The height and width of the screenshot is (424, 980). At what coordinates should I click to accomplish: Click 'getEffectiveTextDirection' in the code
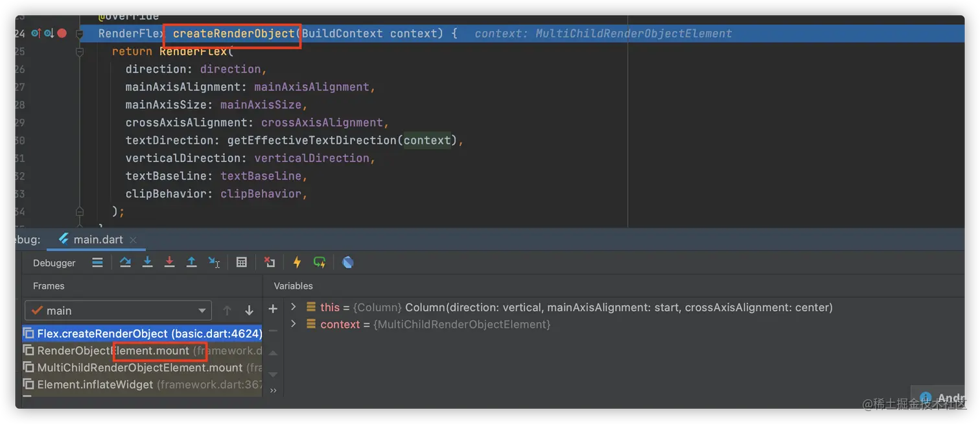click(x=312, y=140)
